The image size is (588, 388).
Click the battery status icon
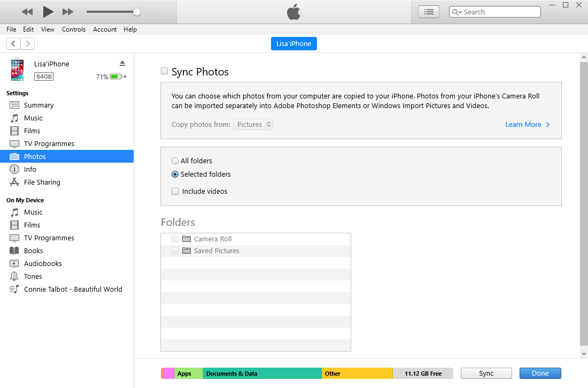coord(118,77)
